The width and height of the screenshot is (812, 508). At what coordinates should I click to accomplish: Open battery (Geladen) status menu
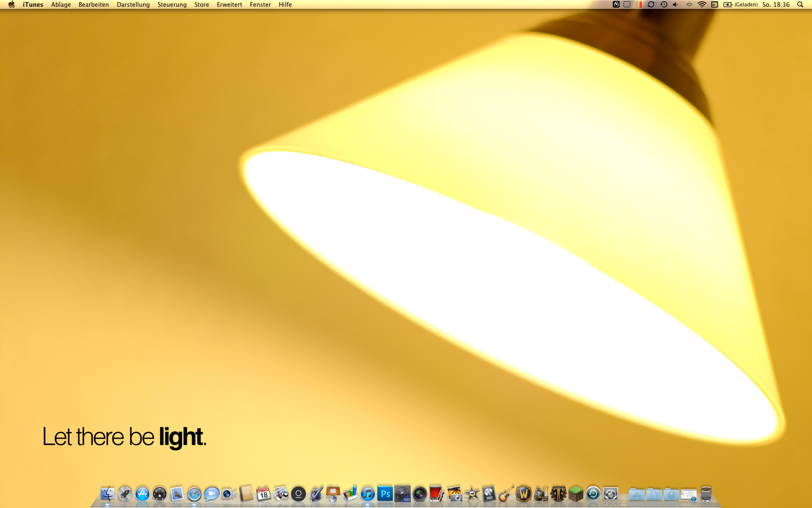coord(741,5)
